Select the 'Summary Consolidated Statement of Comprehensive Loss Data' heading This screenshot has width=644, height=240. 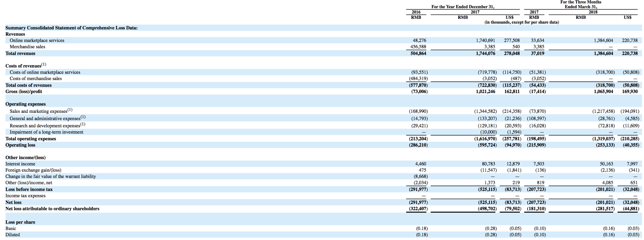[x=72, y=28]
